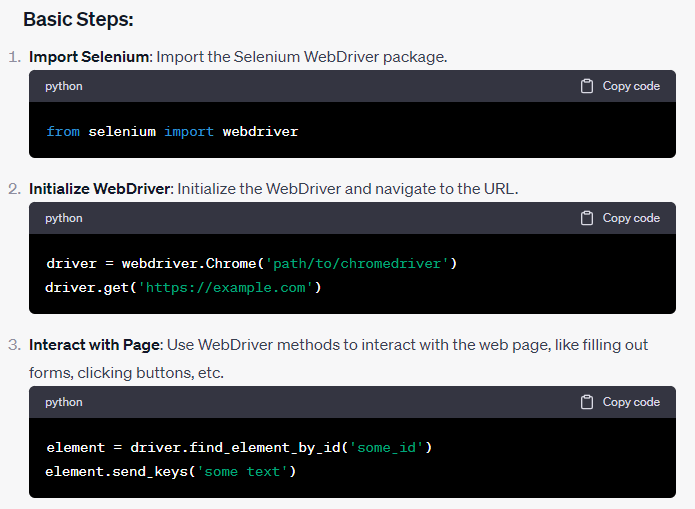Click the python label above the driver initialization code
Viewport: 695px width, 509px height.
point(64,218)
